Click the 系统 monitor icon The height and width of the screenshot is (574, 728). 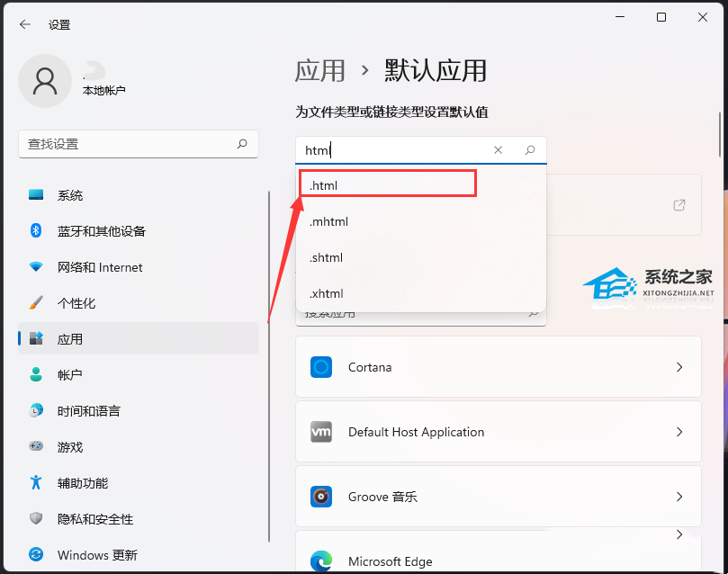(36, 195)
